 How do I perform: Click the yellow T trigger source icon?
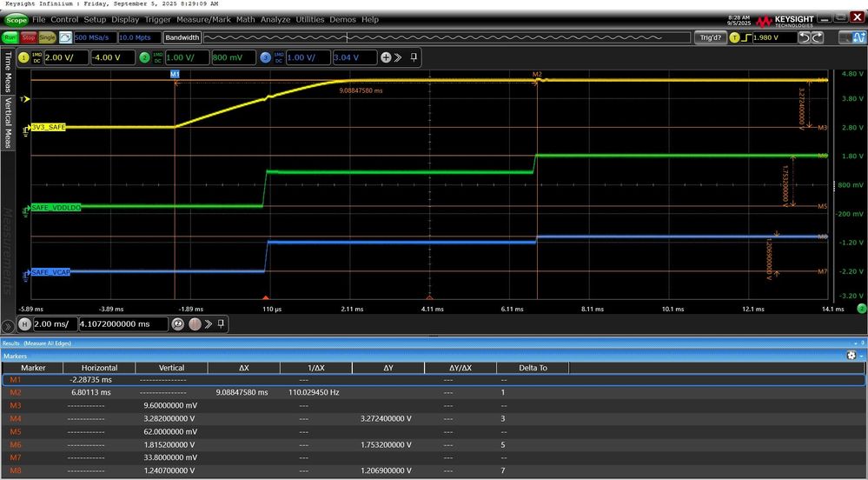coord(734,37)
